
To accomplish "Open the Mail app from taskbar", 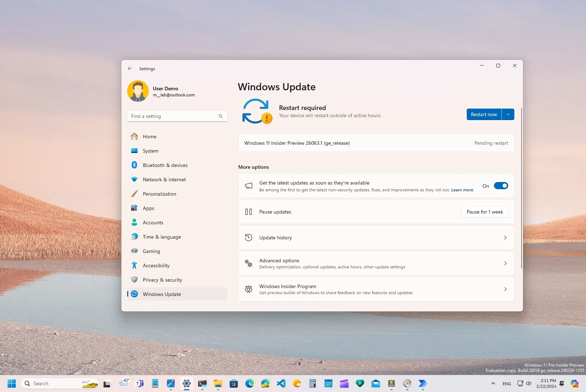I will [376, 384].
